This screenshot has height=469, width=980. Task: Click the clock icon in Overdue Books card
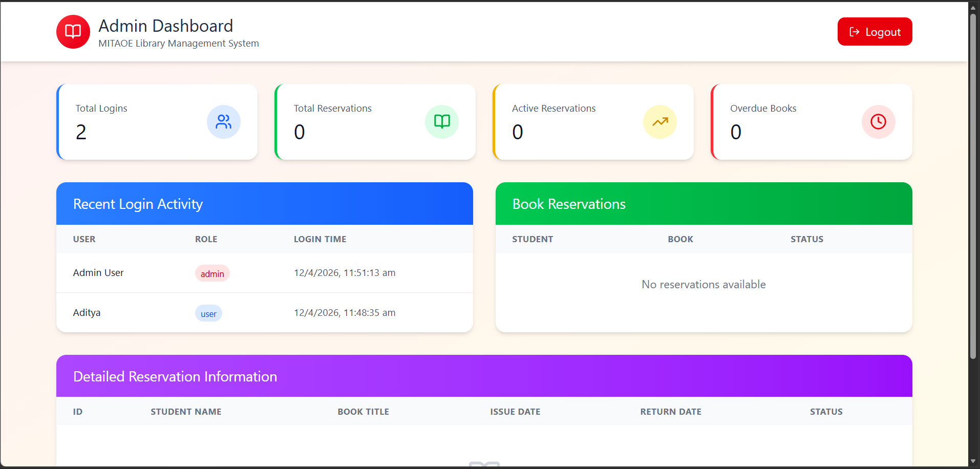click(x=879, y=122)
